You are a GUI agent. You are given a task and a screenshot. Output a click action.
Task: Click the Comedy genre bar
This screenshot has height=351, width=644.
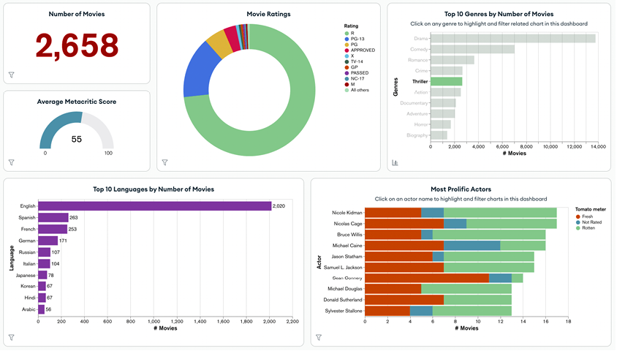coord(473,49)
